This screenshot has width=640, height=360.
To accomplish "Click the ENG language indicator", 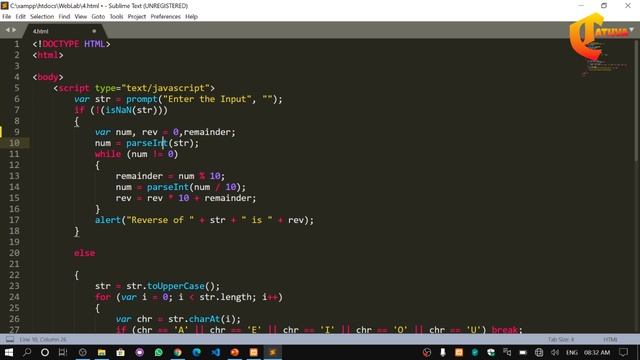I will tap(571, 352).
